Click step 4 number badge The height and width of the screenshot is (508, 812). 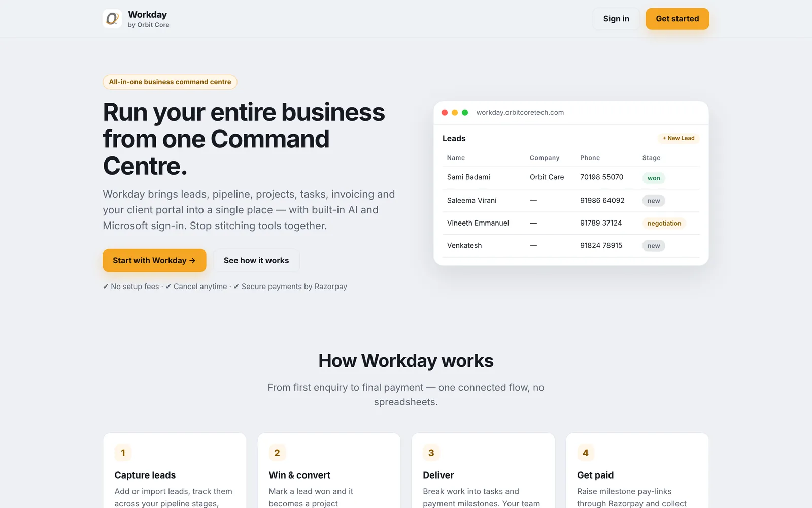click(586, 453)
